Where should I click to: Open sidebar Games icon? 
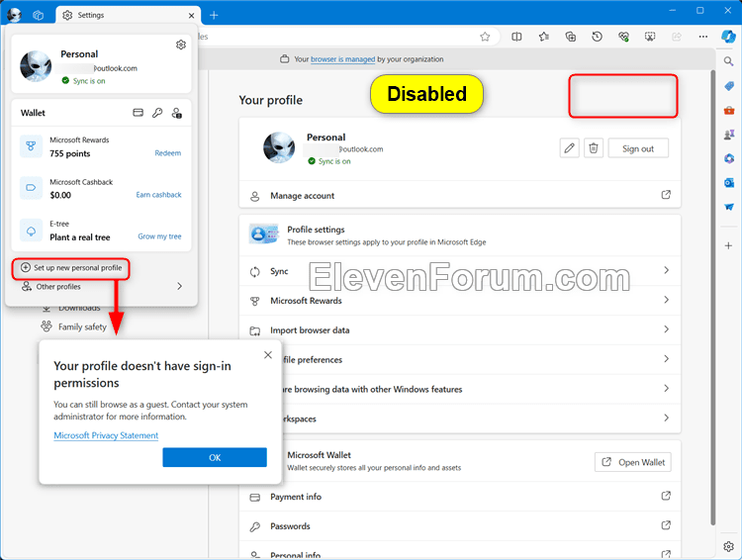tap(729, 135)
